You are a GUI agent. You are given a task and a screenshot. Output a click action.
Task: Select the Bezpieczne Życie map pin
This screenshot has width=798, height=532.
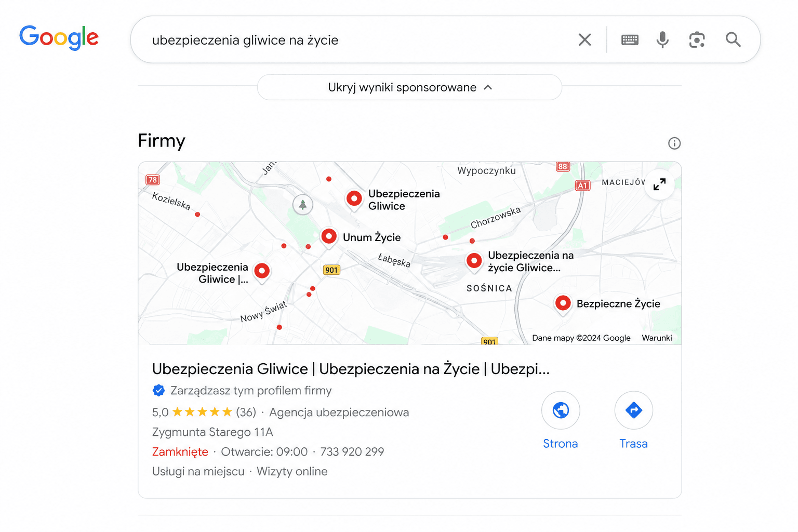pyautogui.click(x=563, y=303)
